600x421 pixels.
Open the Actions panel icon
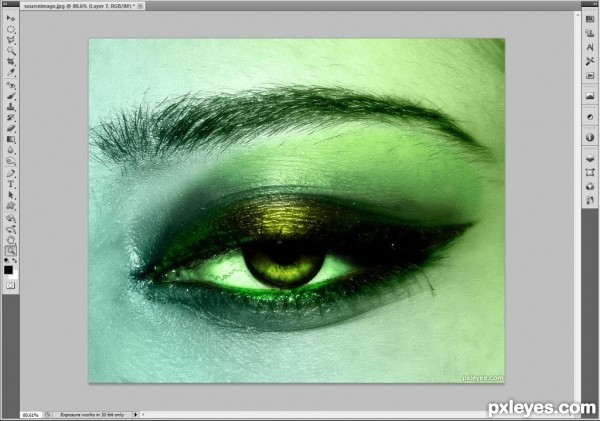coord(590,75)
